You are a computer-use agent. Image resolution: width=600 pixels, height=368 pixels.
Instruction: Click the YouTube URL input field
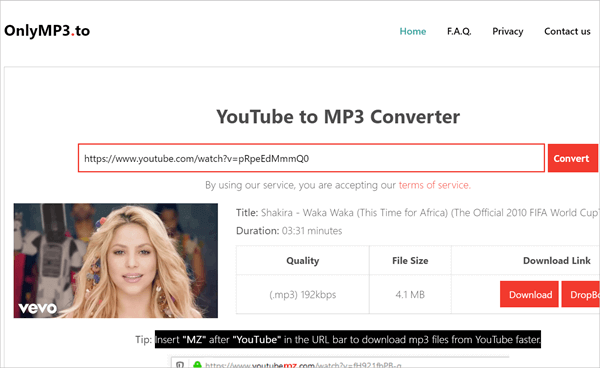[311, 158]
